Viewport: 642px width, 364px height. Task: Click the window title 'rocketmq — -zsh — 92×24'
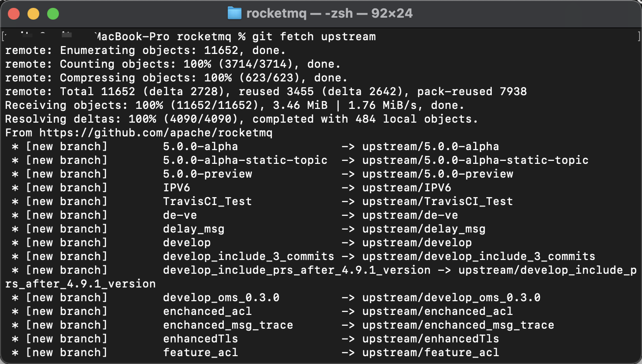[x=329, y=13]
